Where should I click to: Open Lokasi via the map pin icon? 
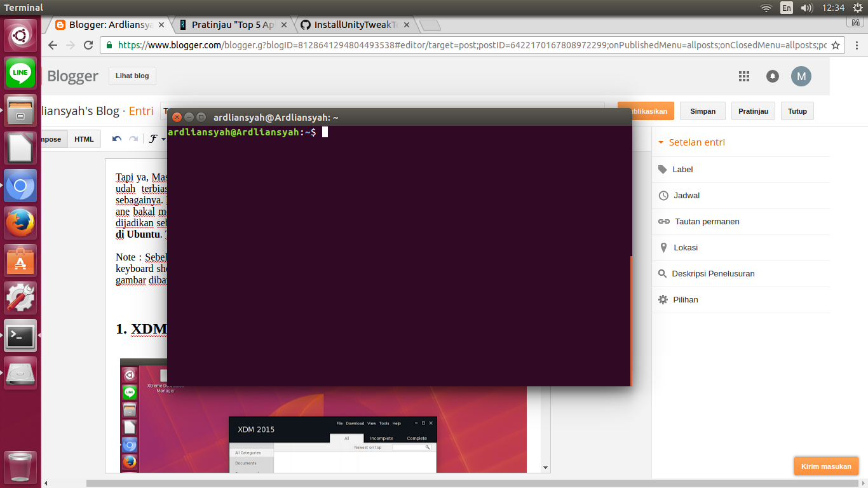click(x=663, y=248)
